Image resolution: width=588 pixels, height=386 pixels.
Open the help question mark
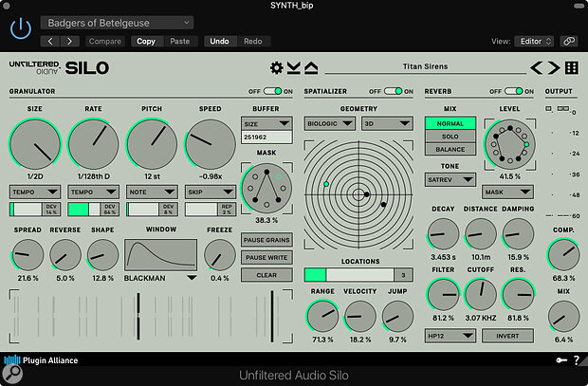[x=577, y=360]
